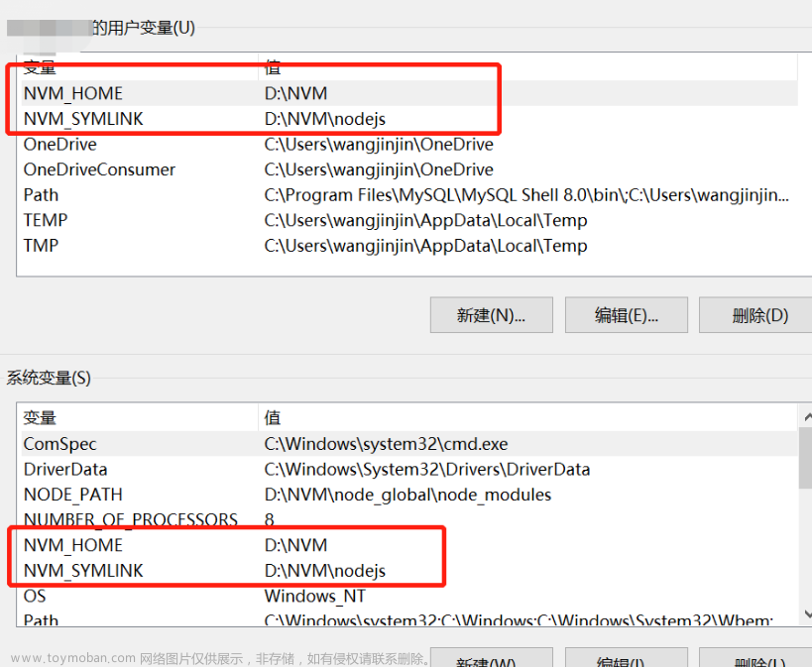The height and width of the screenshot is (667, 812).
Task: Click 新建(N)... button for user variables
Action: pos(492,315)
